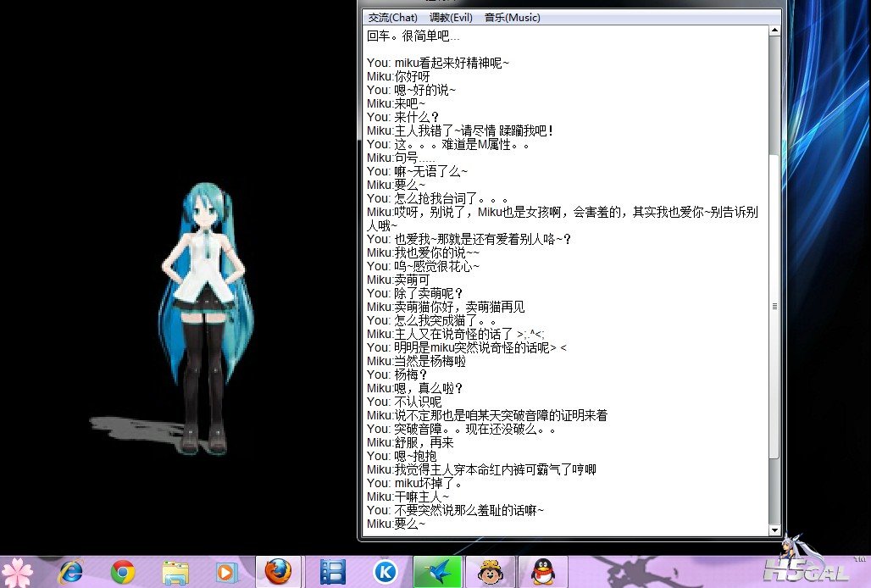Open Google Chrome from the taskbar

[123, 573]
